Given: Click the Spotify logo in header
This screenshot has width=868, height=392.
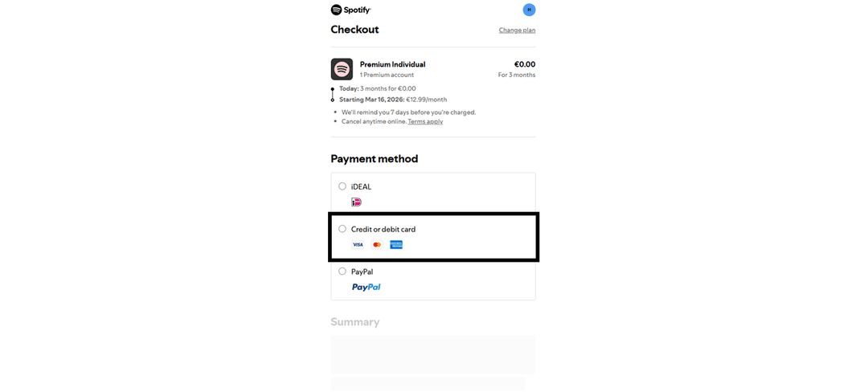Looking at the screenshot, I should 351,10.
